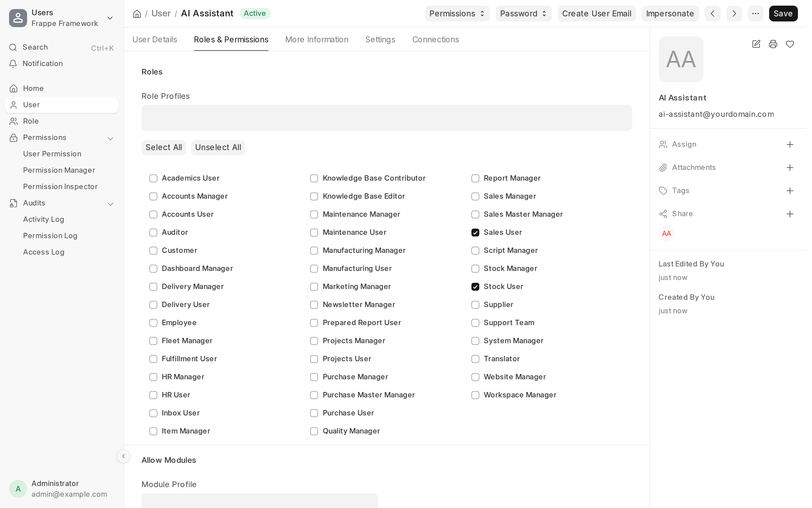Click Unselect All roles button
The image size is (812, 508).
coord(218,148)
